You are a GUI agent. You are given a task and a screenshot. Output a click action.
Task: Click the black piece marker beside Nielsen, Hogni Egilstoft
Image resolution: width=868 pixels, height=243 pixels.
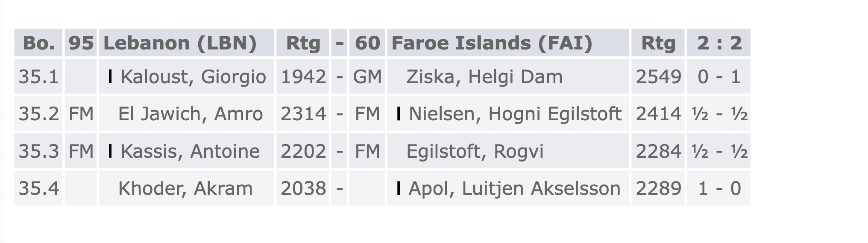pyautogui.click(x=399, y=114)
